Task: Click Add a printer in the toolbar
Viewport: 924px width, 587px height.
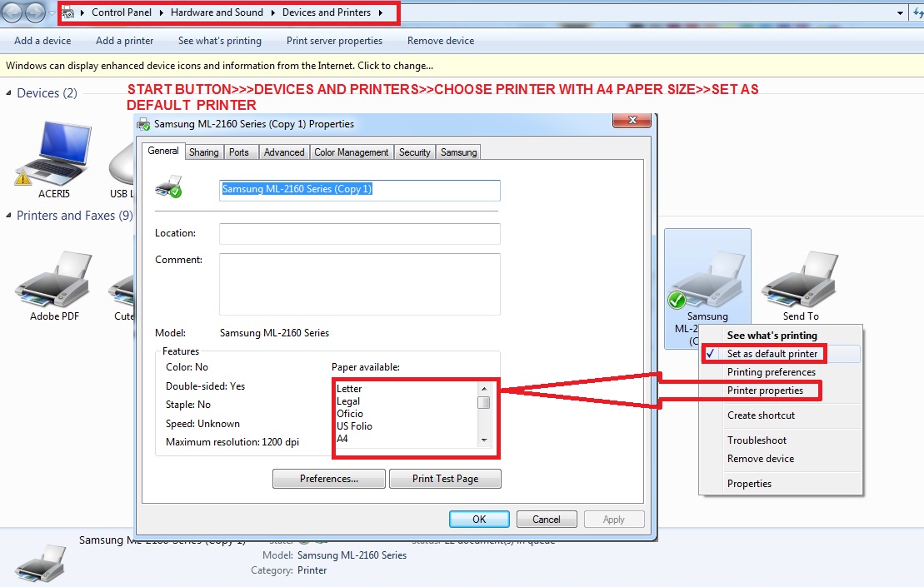Action: tap(124, 41)
